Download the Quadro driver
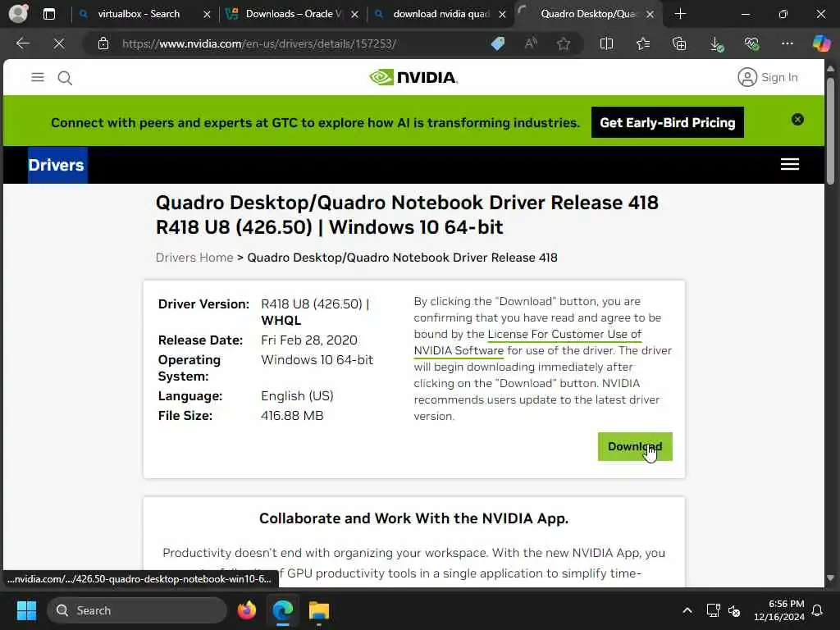The image size is (840, 630). (635, 446)
